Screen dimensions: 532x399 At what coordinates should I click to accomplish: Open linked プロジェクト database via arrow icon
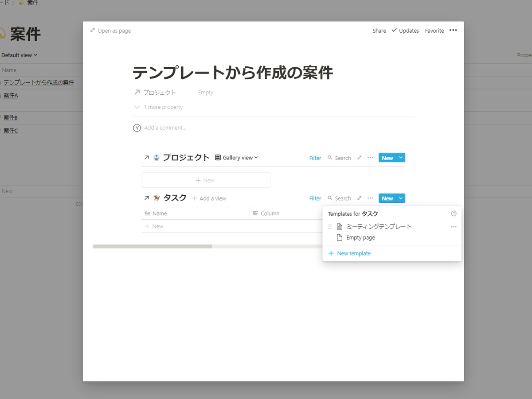(147, 158)
